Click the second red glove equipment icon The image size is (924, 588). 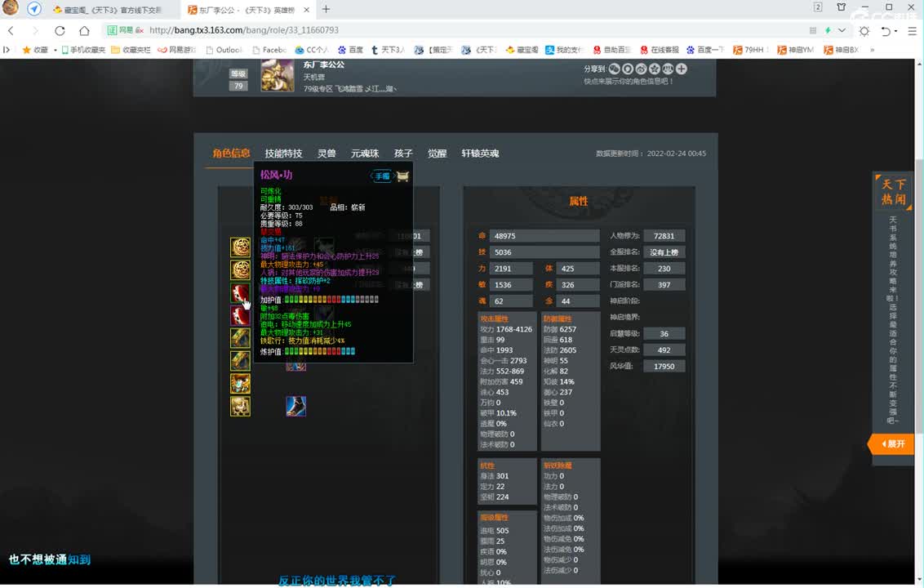point(241,315)
